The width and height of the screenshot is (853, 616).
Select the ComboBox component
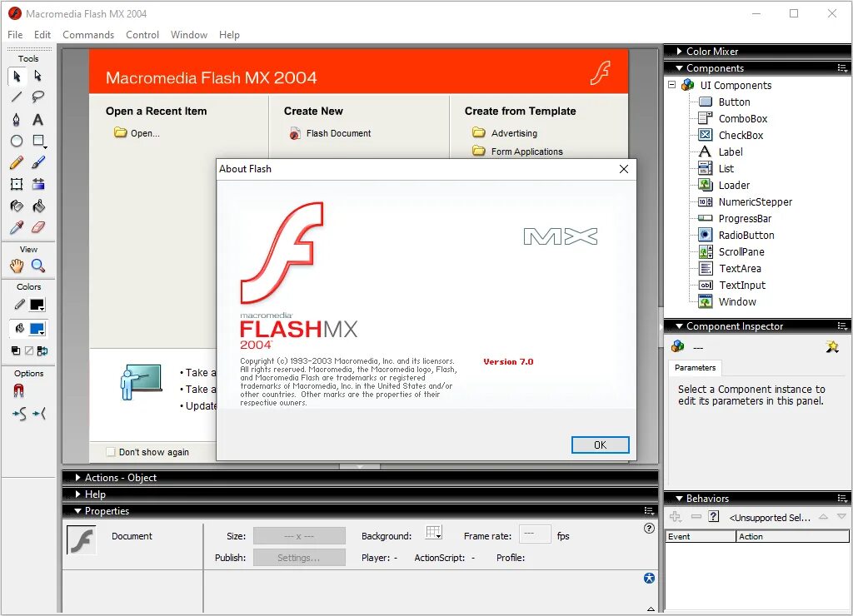point(733,118)
